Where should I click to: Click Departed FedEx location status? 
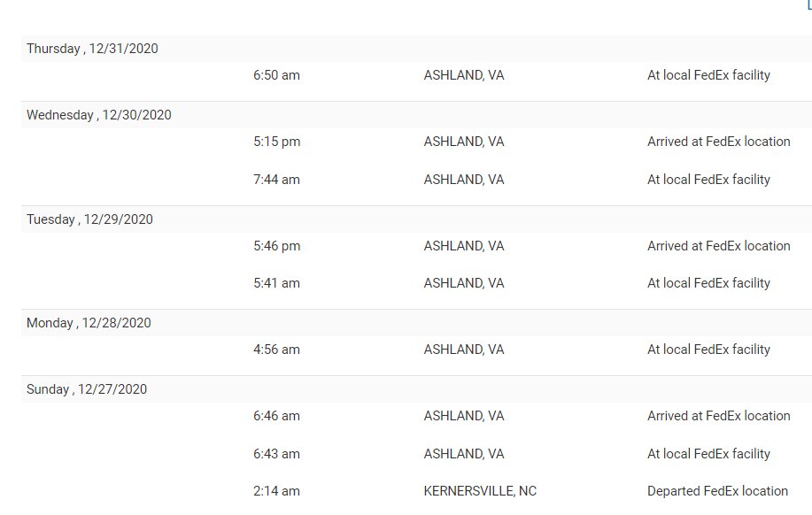717,491
